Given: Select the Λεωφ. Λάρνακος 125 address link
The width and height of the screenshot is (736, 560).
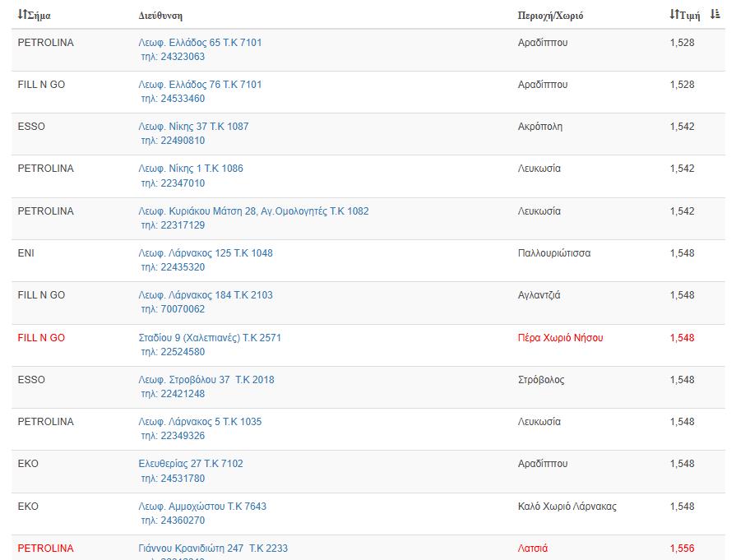Looking at the screenshot, I should [206, 253].
